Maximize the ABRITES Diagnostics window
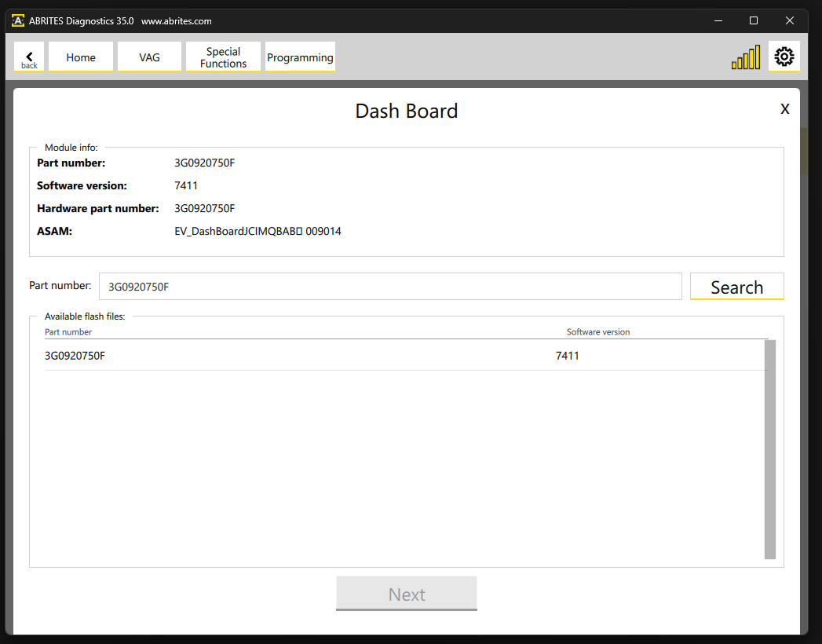 coord(754,21)
